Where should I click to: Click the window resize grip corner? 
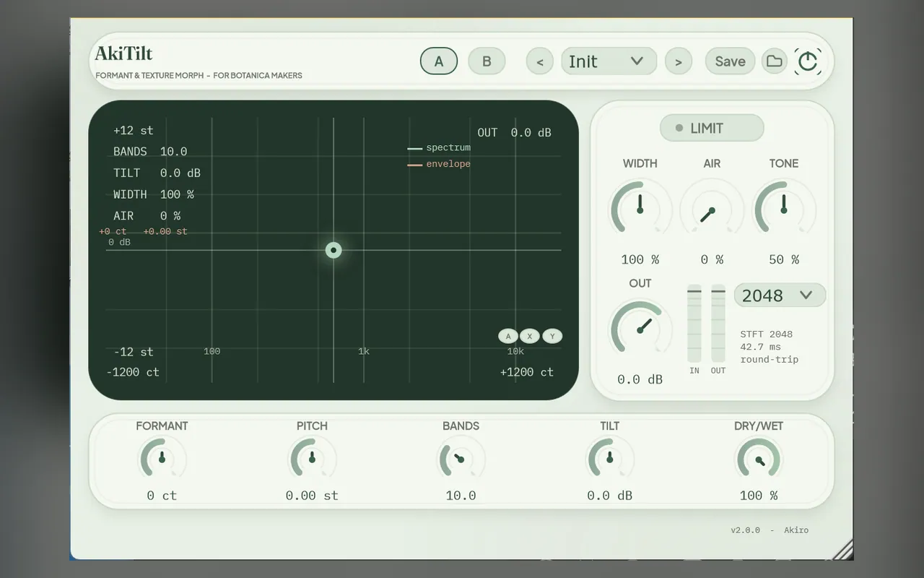[x=842, y=549]
